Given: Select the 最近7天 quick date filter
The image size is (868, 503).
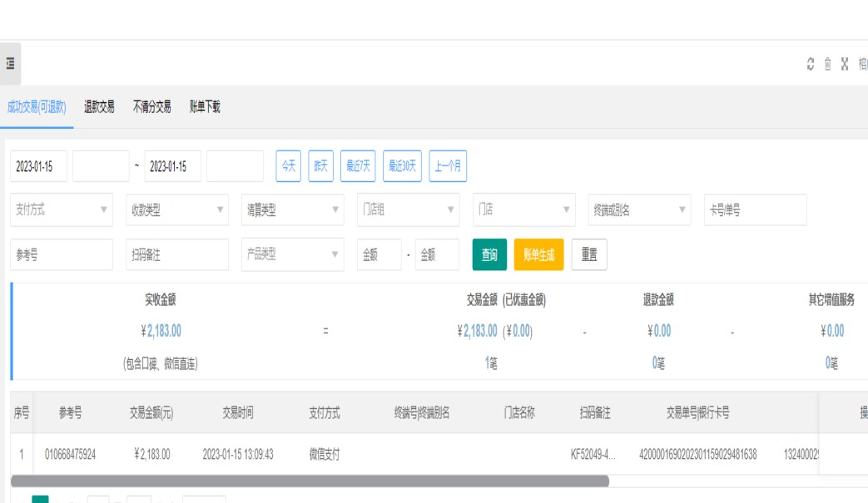Looking at the screenshot, I should click(358, 166).
